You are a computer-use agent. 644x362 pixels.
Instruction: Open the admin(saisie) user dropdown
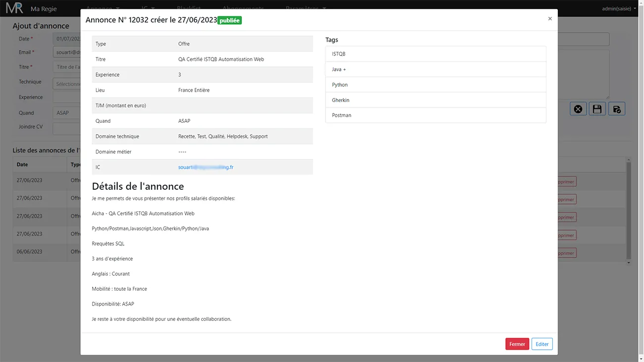click(x=618, y=8)
